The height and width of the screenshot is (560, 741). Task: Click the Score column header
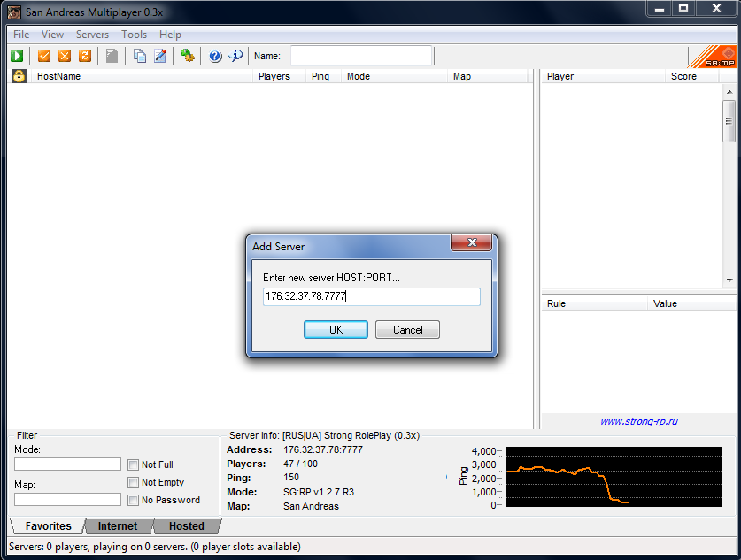point(692,76)
